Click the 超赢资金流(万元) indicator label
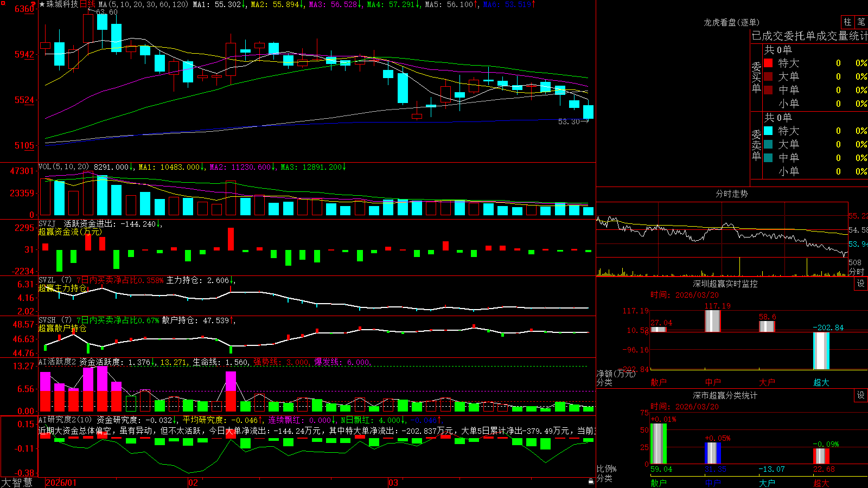Image resolution: width=868 pixels, height=488 pixels. [x=70, y=232]
